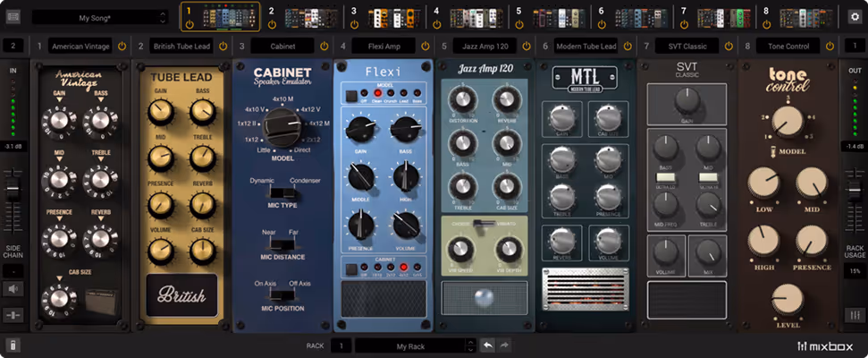Screen dimensions: 868x358
Task: Toggle the SVT Ultra Hi switch
Action: 708,177
